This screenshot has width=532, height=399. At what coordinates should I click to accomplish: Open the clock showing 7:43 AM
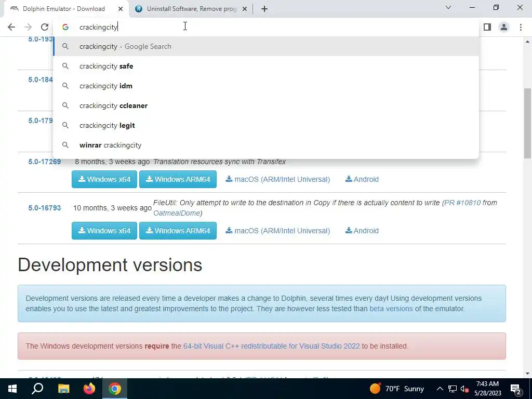click(487, 389)
